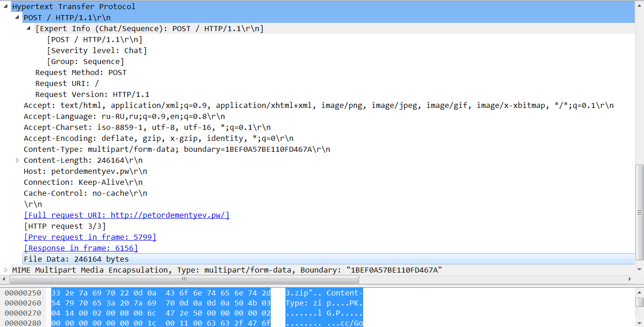
Task: Click the '3.zip' ASCII text in hex pane
Action: tap(297, 293)
